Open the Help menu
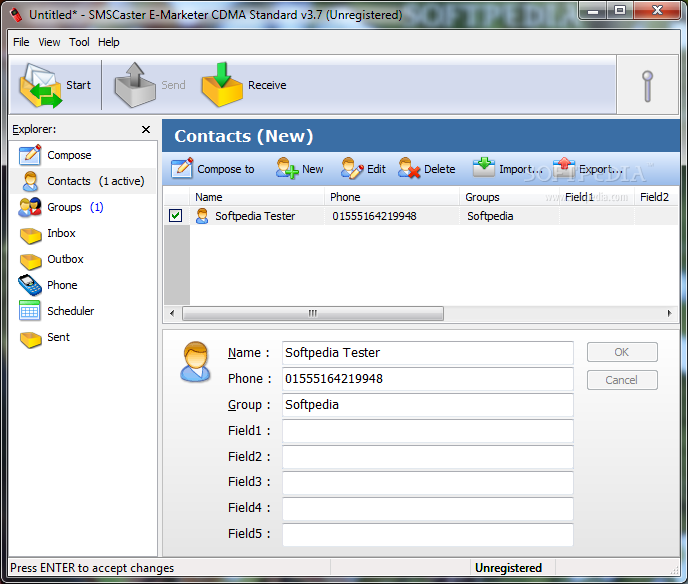Viewport: 688px width, 584px height. click(108, 42)
